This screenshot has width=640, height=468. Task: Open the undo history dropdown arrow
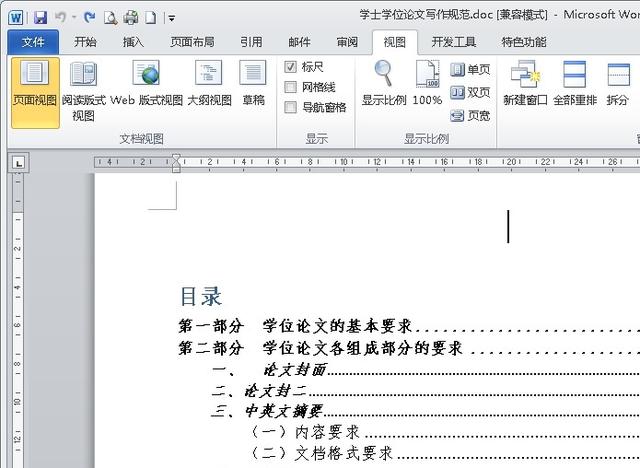pyautogui.click(x=74, y=18)
